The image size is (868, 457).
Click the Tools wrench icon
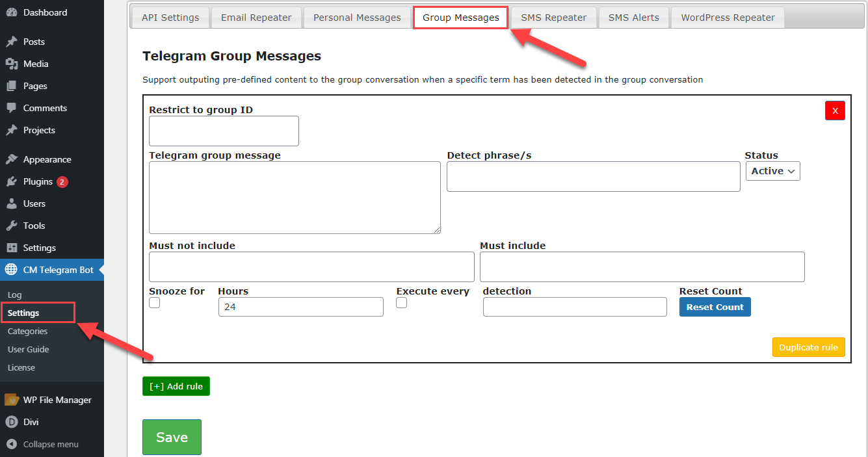click(12, 226)
